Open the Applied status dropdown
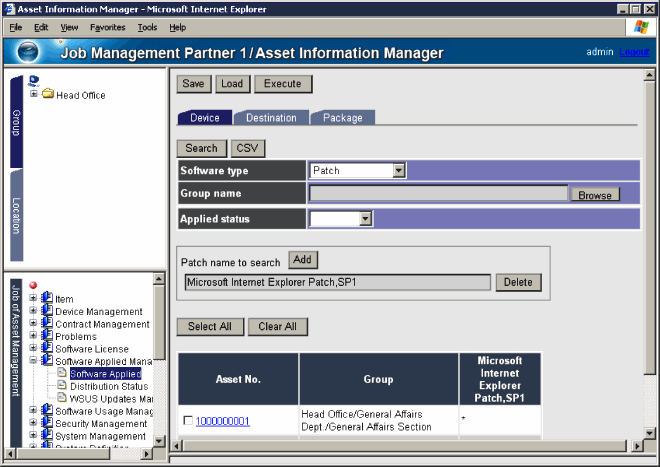 [365, 218]
